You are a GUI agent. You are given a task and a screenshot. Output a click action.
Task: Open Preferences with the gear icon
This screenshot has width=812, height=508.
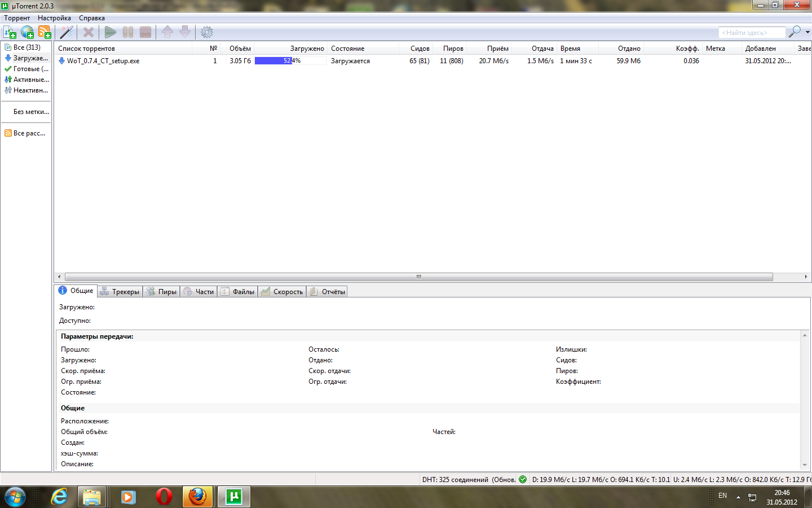tap(207, 32)
